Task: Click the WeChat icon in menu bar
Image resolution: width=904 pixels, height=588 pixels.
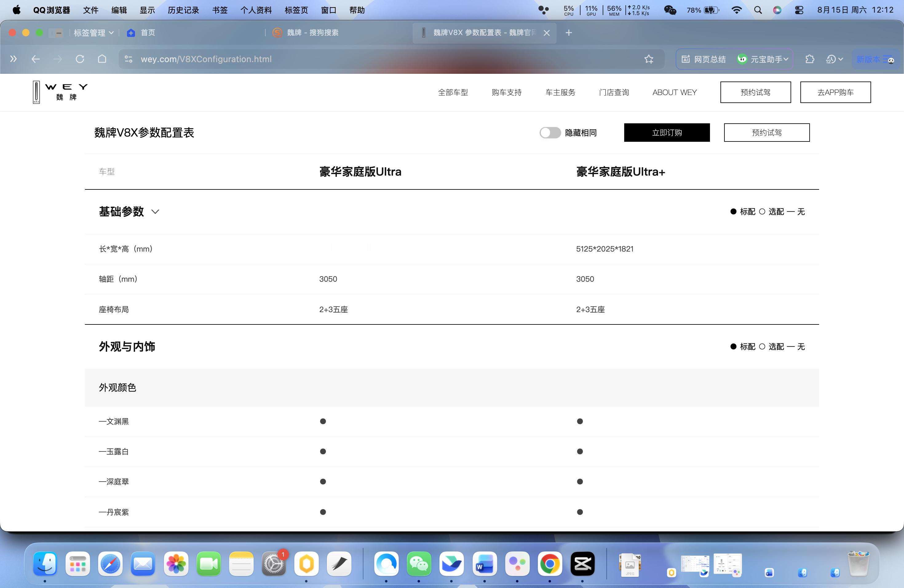Action: coord(670,10)
